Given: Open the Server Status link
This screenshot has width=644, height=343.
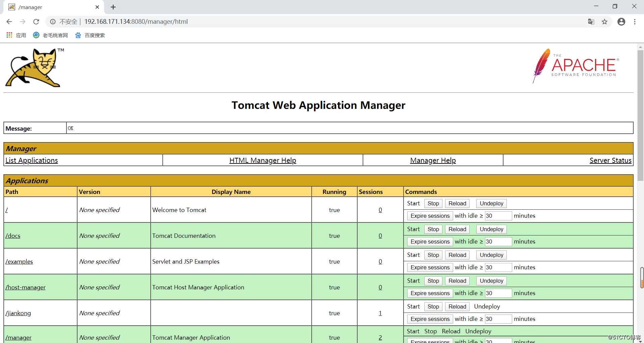Looking at the screenshot, I should click(610, 160).
